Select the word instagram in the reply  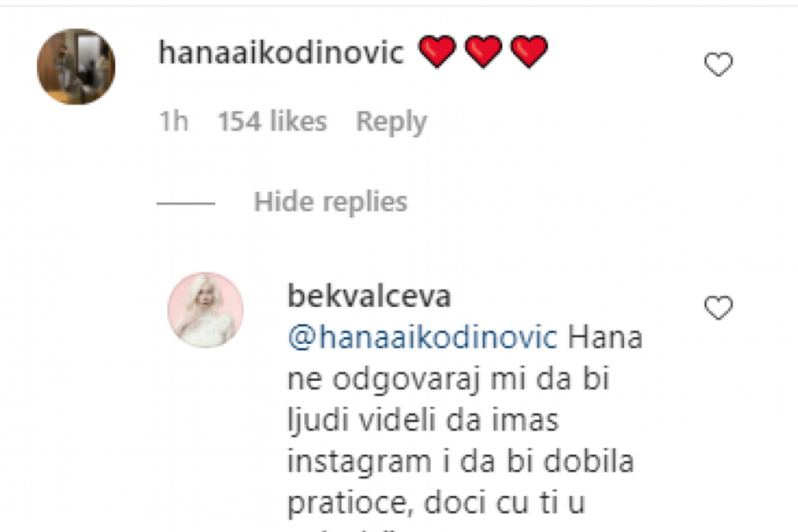(360, 463)
